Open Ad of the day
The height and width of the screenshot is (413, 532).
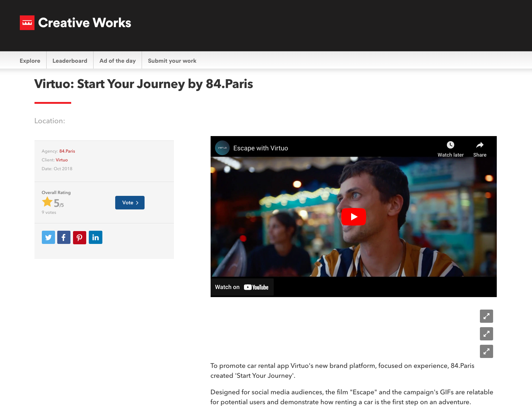click(117, 61)
